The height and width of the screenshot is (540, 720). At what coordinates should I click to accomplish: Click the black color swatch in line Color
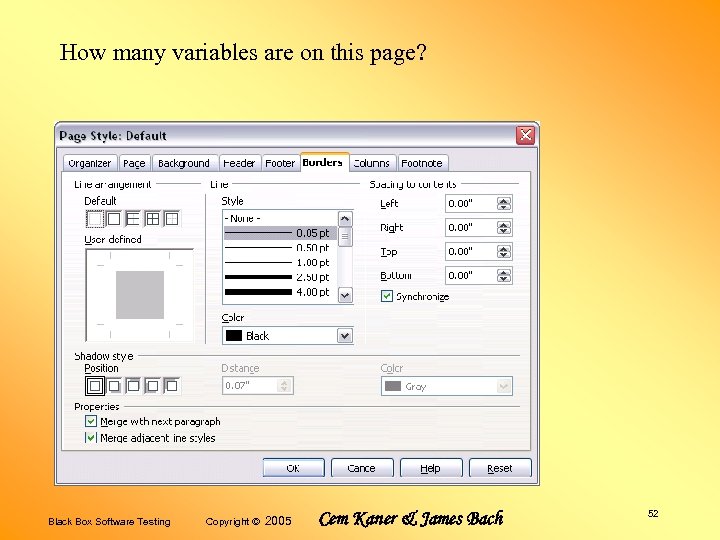[234, 336]
